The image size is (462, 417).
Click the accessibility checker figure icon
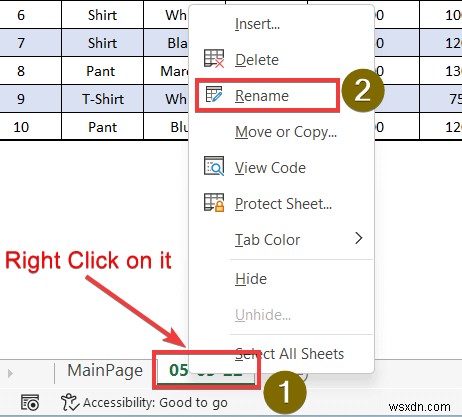coord(70,402)
